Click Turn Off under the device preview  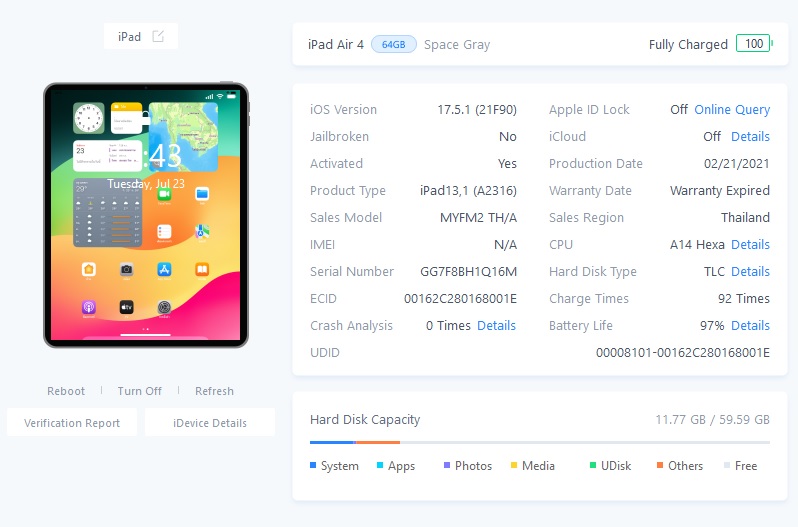point(139,391)
